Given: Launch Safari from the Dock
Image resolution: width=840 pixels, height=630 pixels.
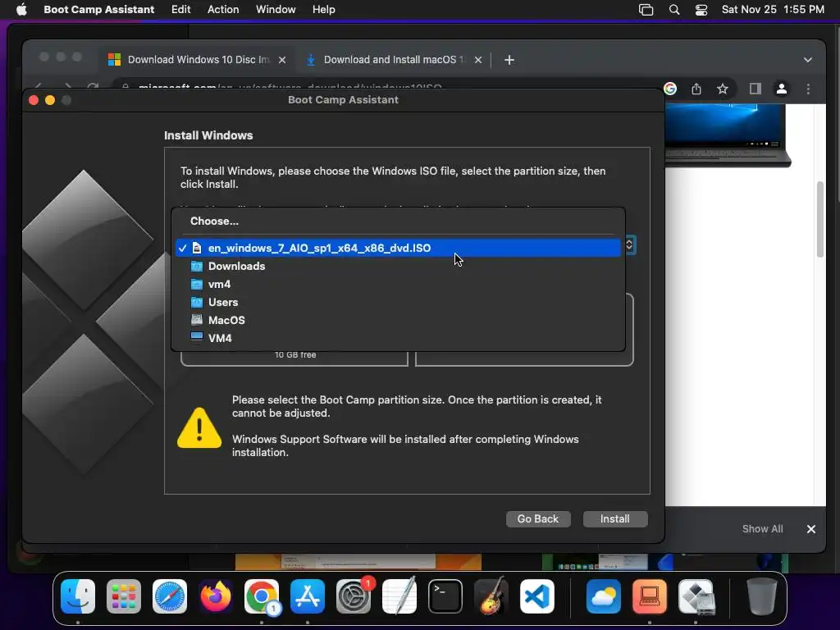Looking at the screenshot, I should [170, 596].
